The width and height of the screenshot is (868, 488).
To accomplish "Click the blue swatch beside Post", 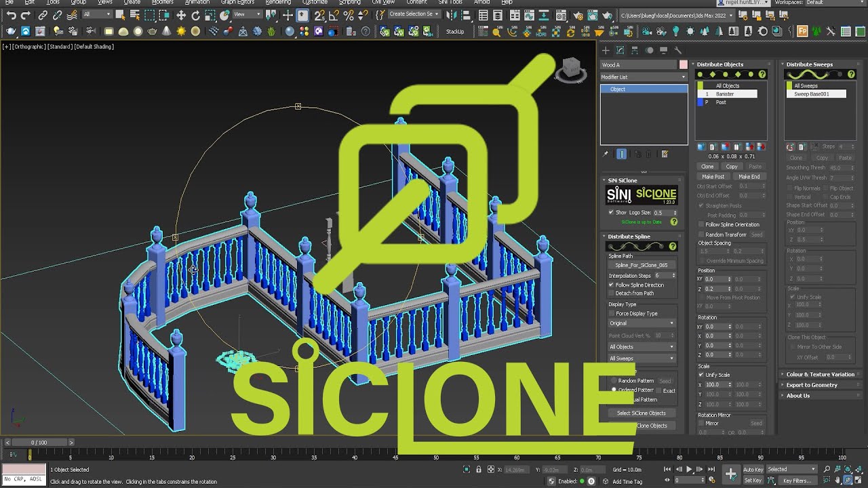I will tap(701, 102).
